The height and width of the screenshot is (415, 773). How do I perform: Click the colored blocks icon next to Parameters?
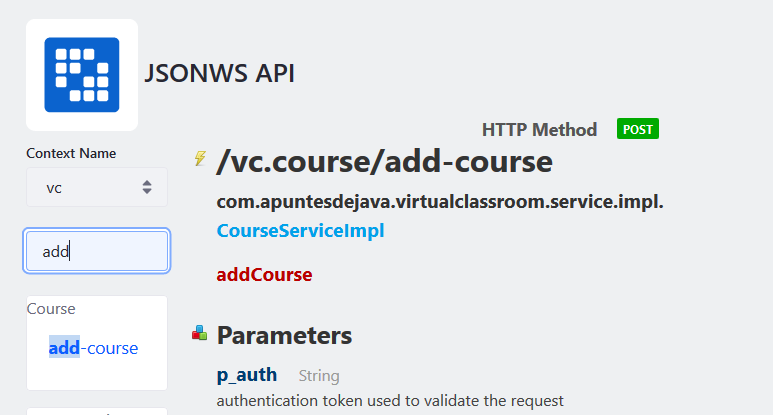200,333
